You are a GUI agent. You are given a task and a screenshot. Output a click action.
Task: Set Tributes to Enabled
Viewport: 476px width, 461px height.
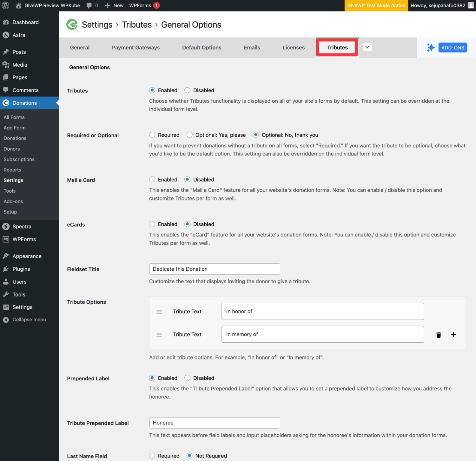pyautogui.click(x=152, y=90)
